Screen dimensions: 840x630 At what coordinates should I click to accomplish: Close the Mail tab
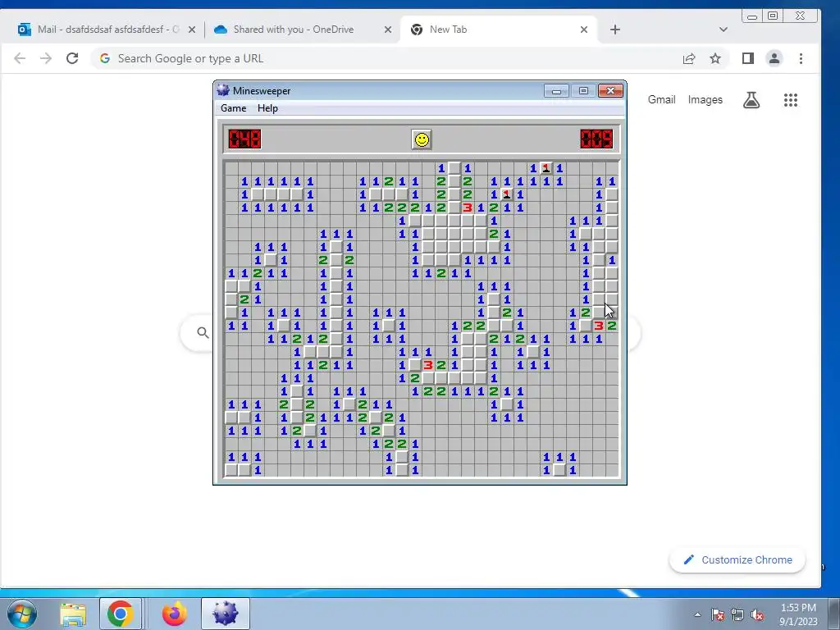(x=192, y=30)
